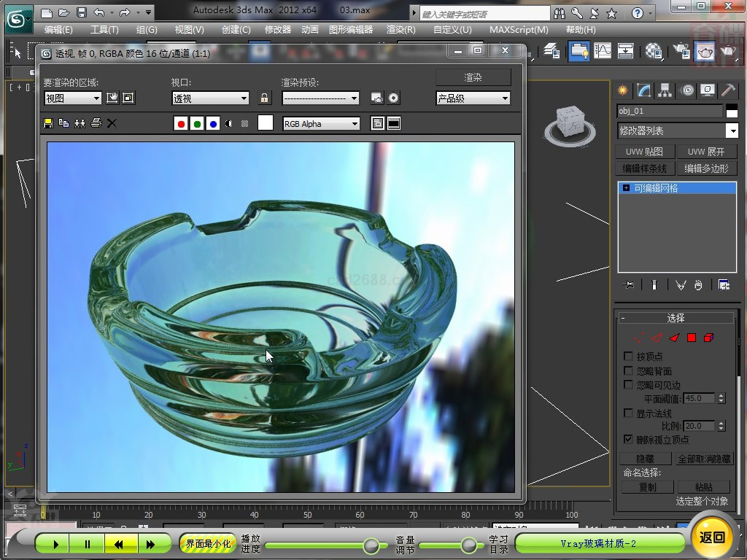Toggle the red channel display

click(x=181, y=124)
